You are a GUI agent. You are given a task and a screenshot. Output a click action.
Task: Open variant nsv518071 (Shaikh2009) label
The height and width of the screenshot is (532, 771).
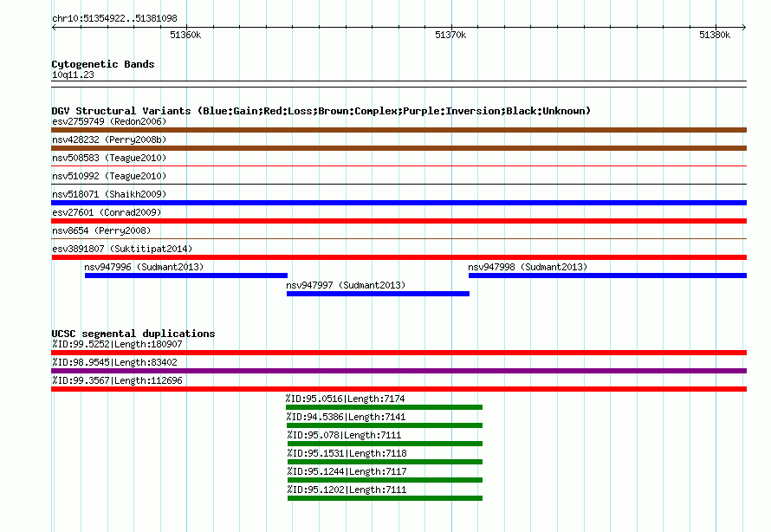pos(109,194)
